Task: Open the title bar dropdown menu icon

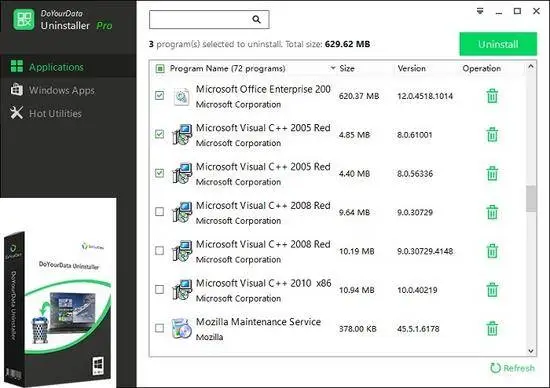Action: point(480,11)
